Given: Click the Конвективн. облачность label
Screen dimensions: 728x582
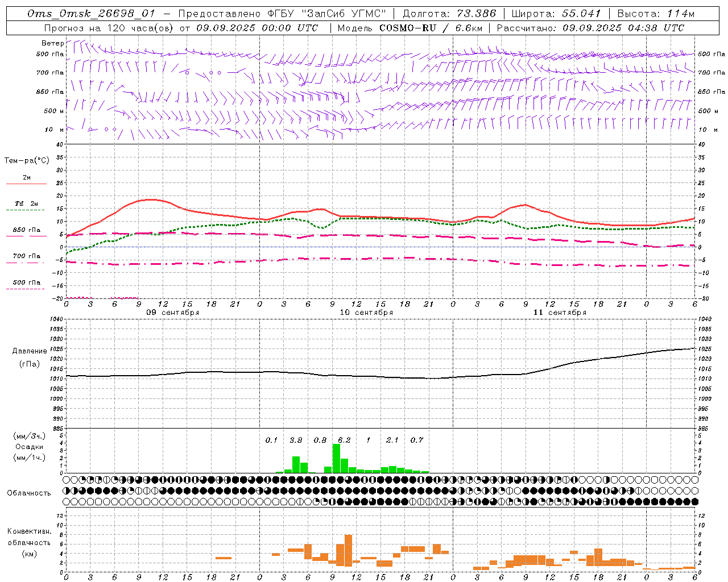Looking at the screenshot, I should click(29, 537).
